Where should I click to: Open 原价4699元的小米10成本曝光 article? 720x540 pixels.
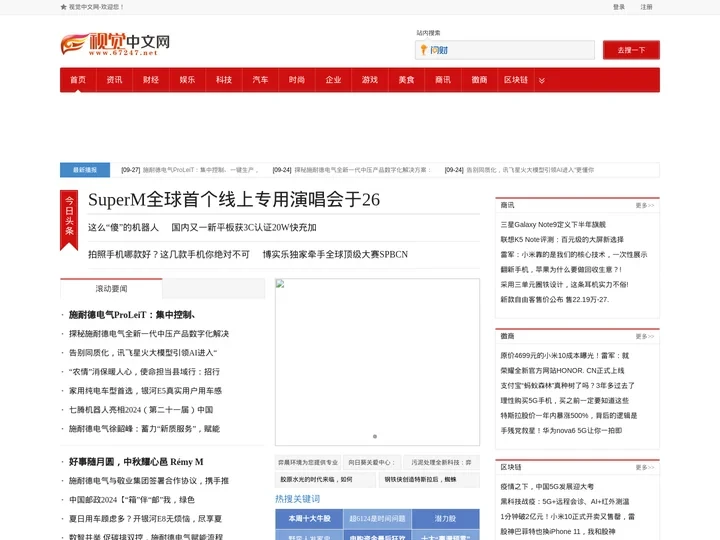point(565,355)
